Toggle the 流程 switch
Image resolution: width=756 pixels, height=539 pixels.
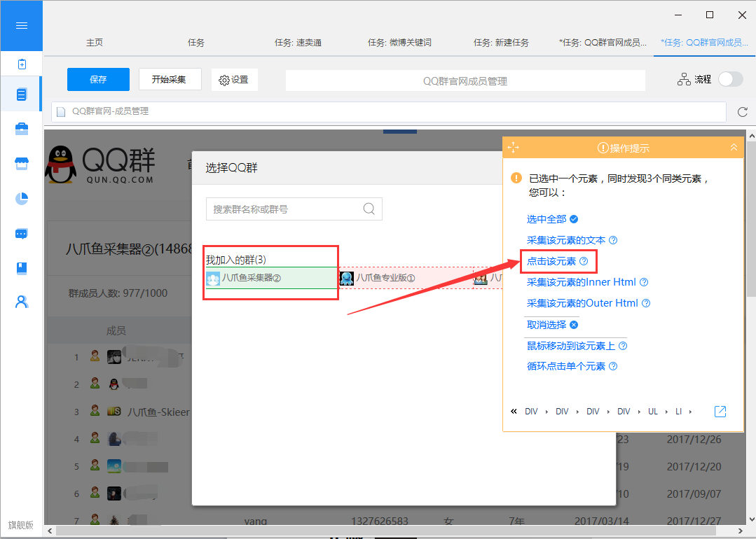731,79
